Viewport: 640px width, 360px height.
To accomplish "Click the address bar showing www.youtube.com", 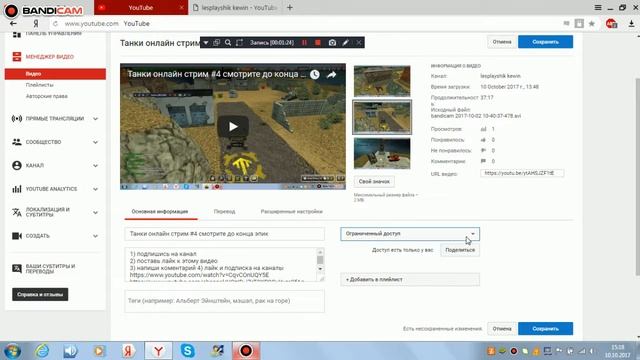I will pos(91,24).
